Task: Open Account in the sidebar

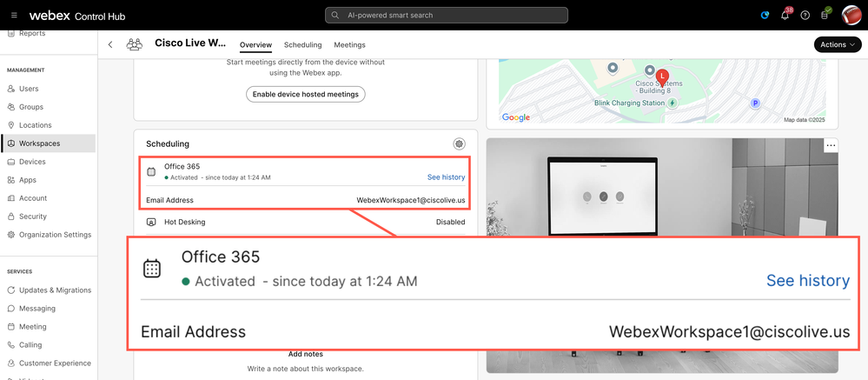Action: coord(33,198)
